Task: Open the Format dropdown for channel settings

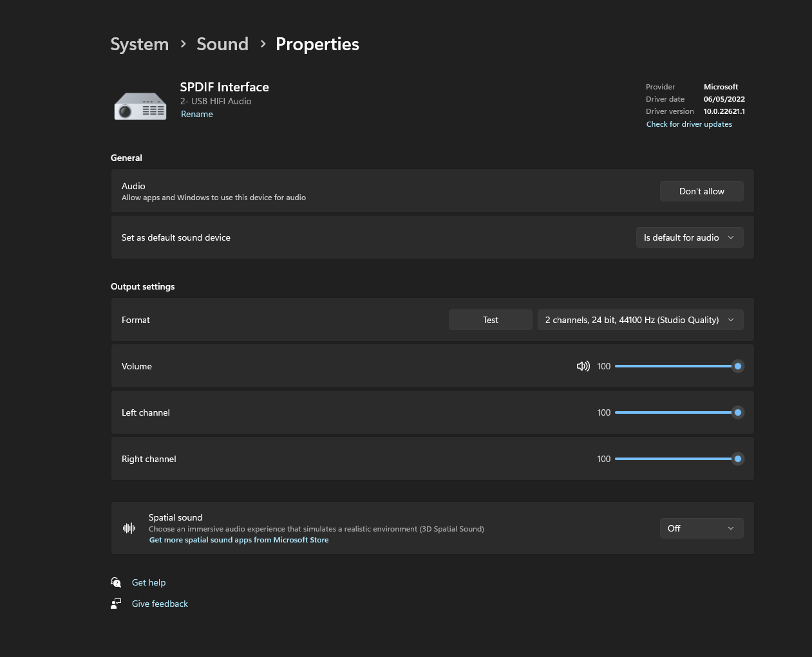Action: (641, 320)
